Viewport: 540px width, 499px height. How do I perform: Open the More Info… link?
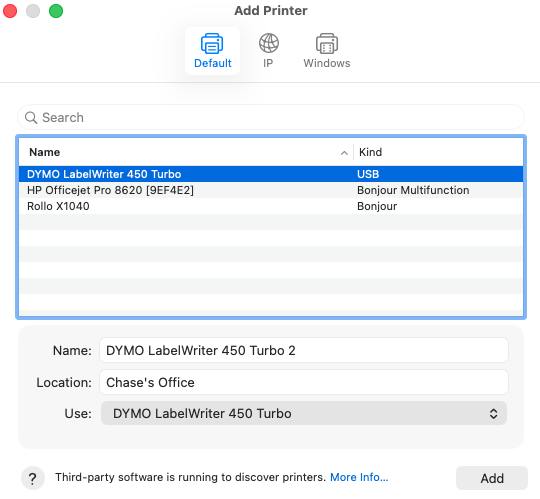click(x=359, y=477)
